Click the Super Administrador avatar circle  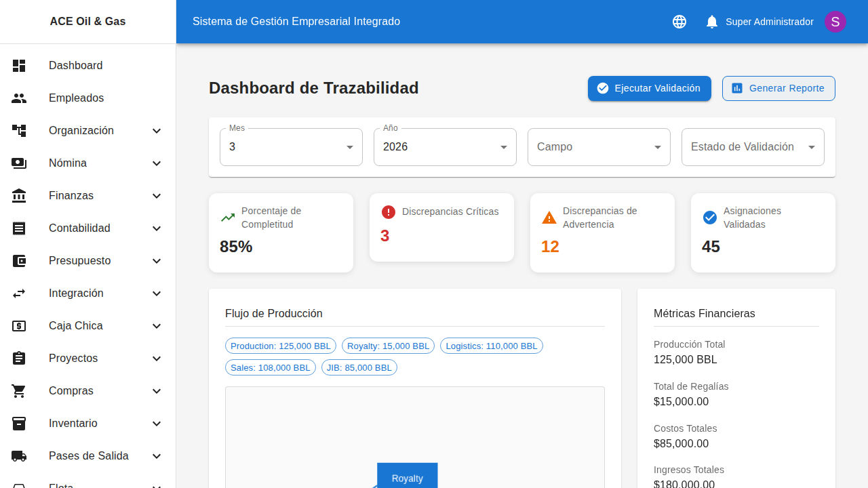tap(835, 21)
